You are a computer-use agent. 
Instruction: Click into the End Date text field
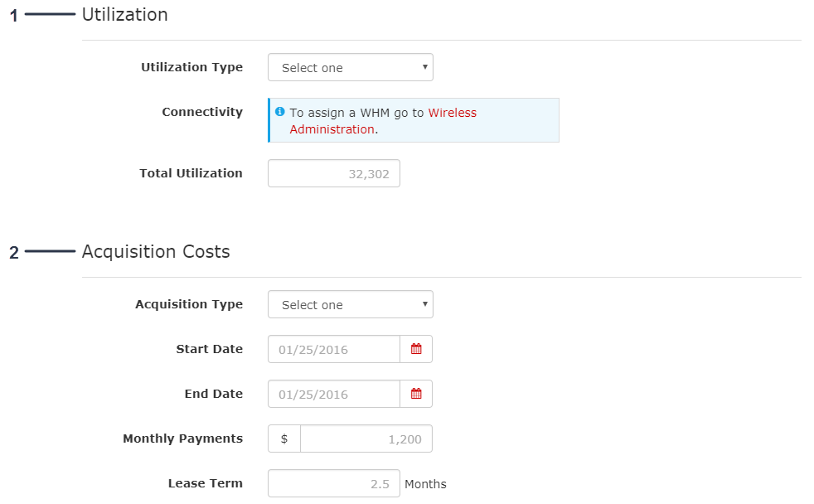pyautogui.click(x=334, y=395)
